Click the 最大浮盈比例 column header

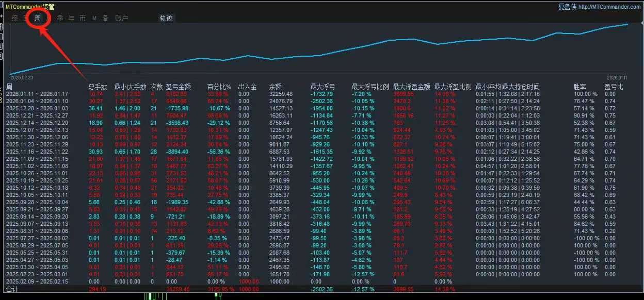coord(453,87)
